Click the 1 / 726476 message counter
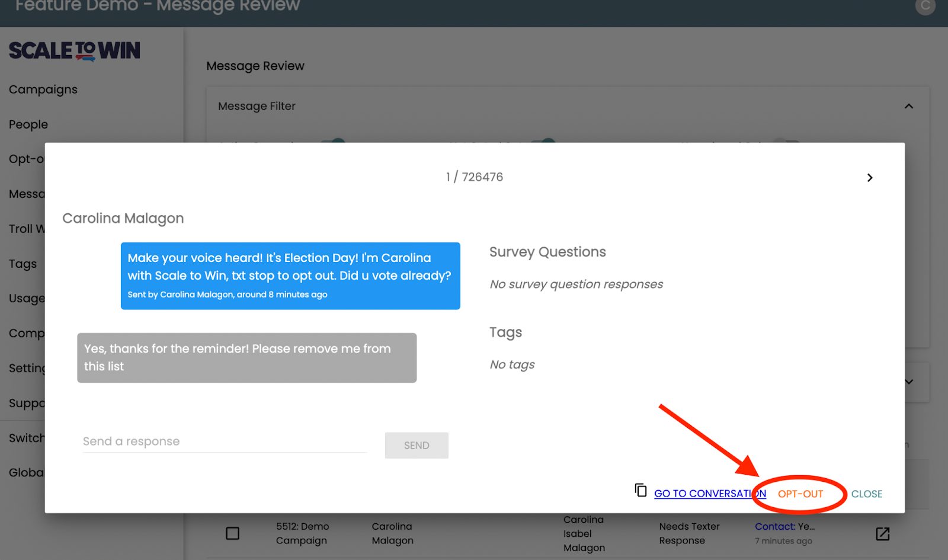948x560 pixels. tap(475, 177)
